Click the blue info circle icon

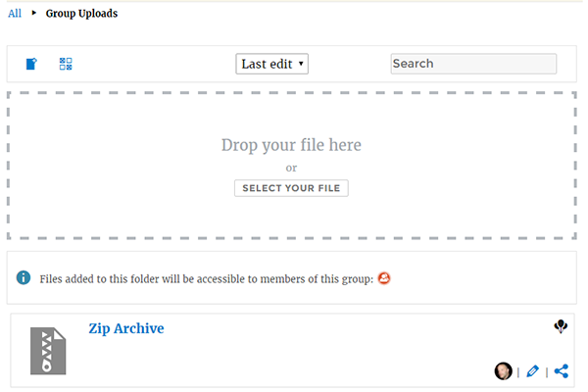pyautogui.click(x=24, y=278)
